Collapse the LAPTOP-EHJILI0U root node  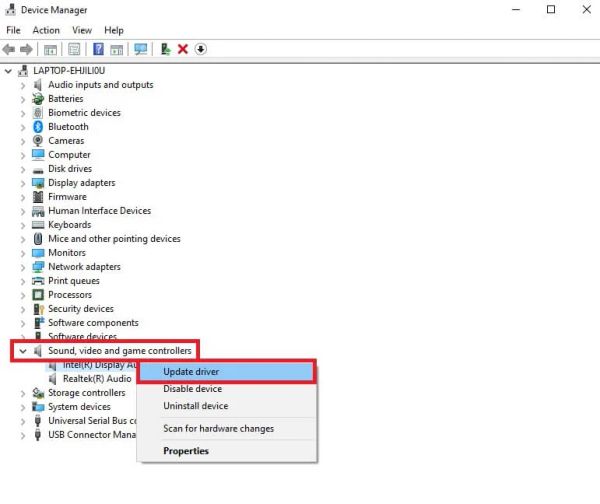pos(9,71)
